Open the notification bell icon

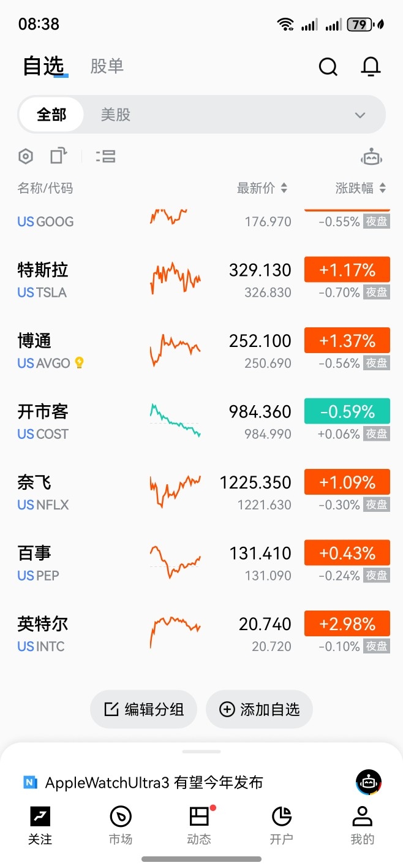371,66
